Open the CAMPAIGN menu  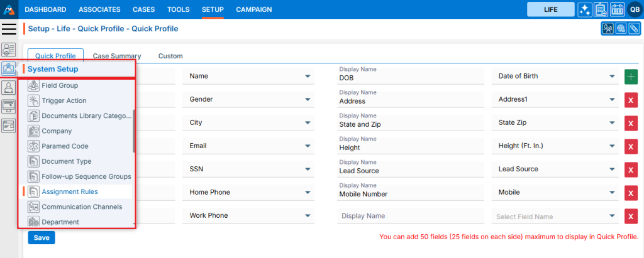pyautogui.click(x=253, y=9)
